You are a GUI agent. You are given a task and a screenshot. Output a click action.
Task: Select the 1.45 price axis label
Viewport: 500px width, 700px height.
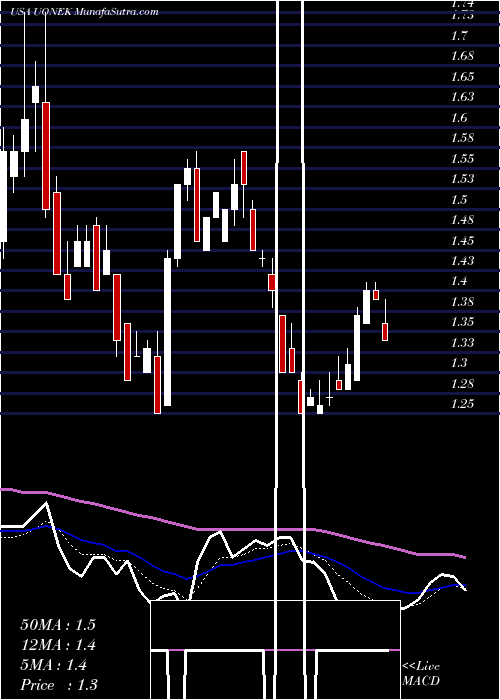[x=462, y=241]
